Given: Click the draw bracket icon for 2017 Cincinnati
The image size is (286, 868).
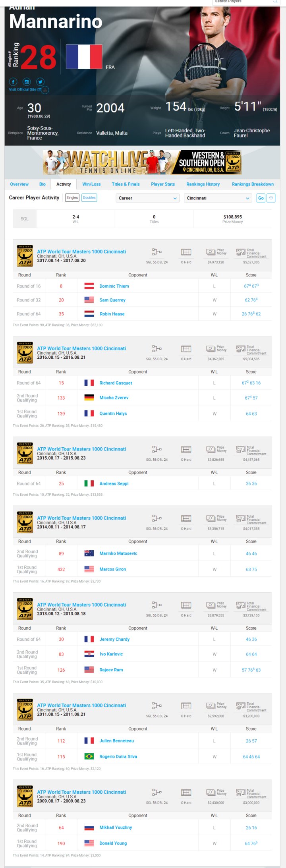Looking at the screenshot, I should pyautogui.click(x=157, y=252).
